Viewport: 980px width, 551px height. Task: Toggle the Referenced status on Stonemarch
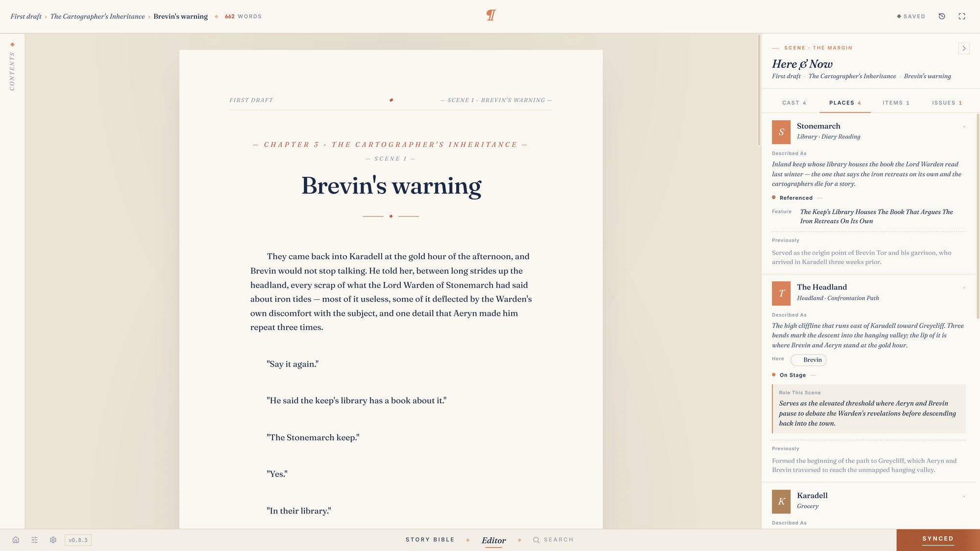(x=796, y=198)
